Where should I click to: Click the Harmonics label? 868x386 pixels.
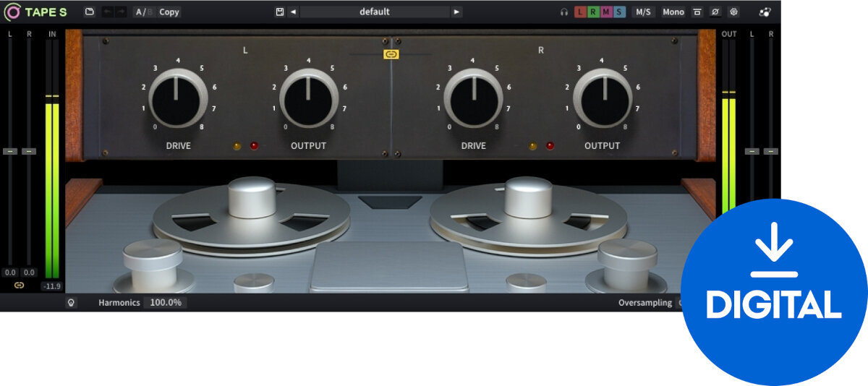point(119,302)
